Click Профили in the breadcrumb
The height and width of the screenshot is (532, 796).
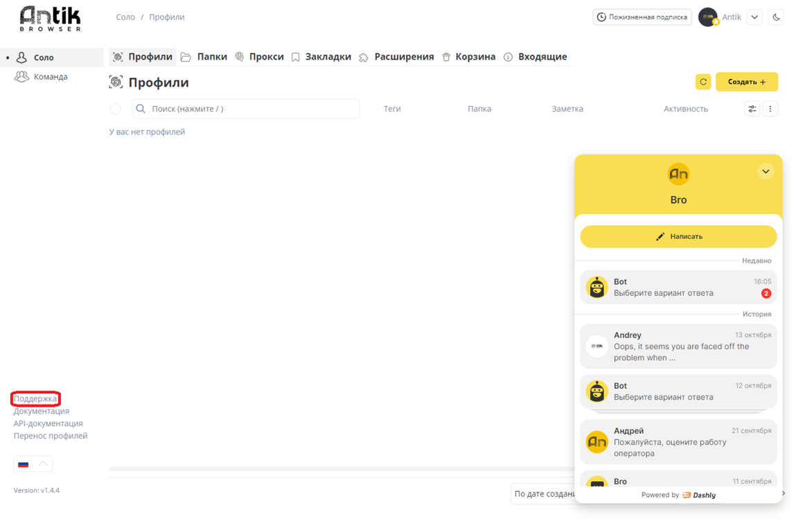166,17
